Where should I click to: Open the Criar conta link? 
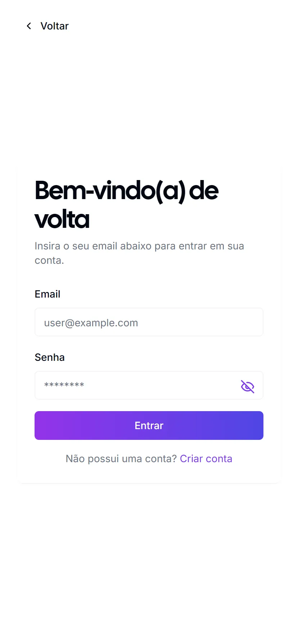[x=206, y=459]
